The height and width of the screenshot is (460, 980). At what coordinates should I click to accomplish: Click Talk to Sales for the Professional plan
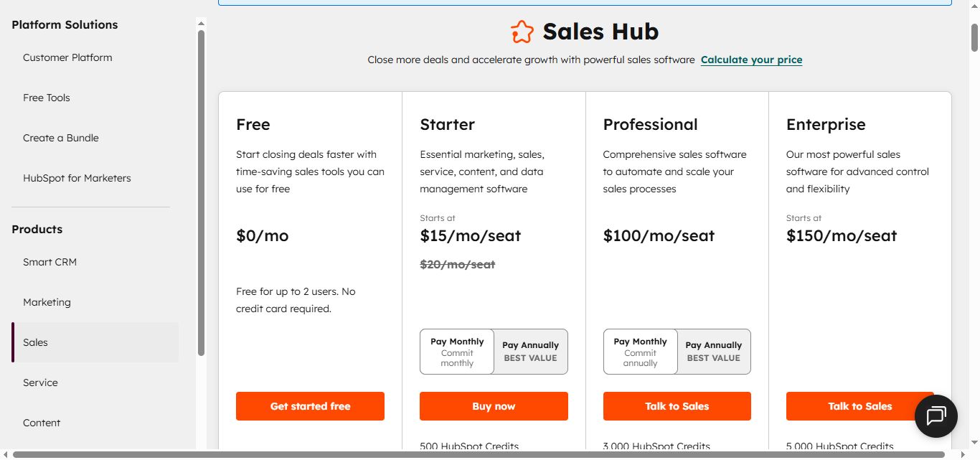coord(677,406)
